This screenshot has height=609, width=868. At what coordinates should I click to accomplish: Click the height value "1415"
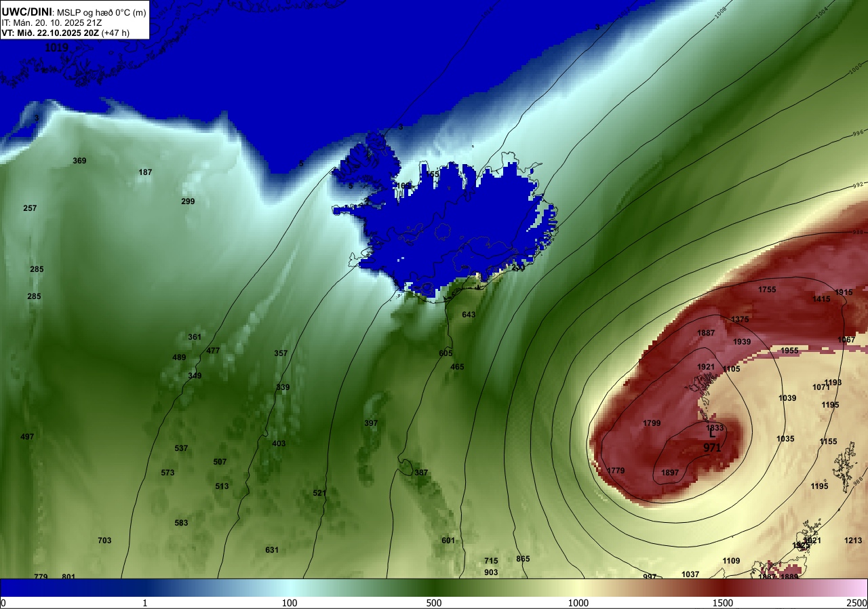821,299
